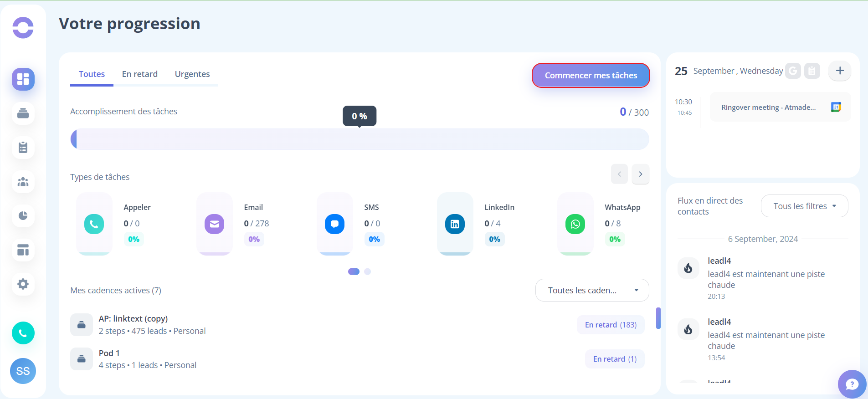Click the Mes cadences actives (7) heading
Image resolution: width=868 pixels, height=399 pixels.
[x=116, y=290]
